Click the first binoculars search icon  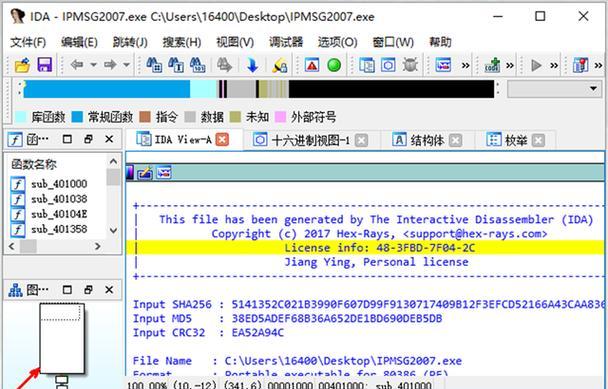154,65
